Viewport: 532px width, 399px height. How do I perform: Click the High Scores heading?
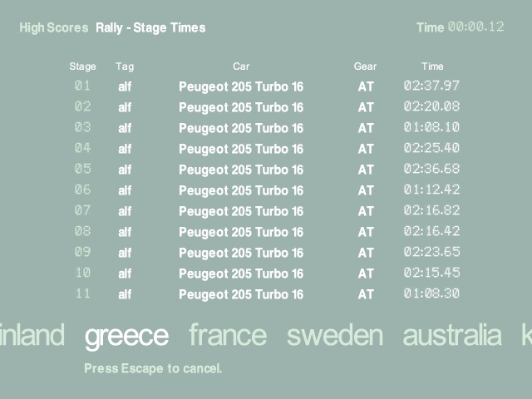(53, 28)
